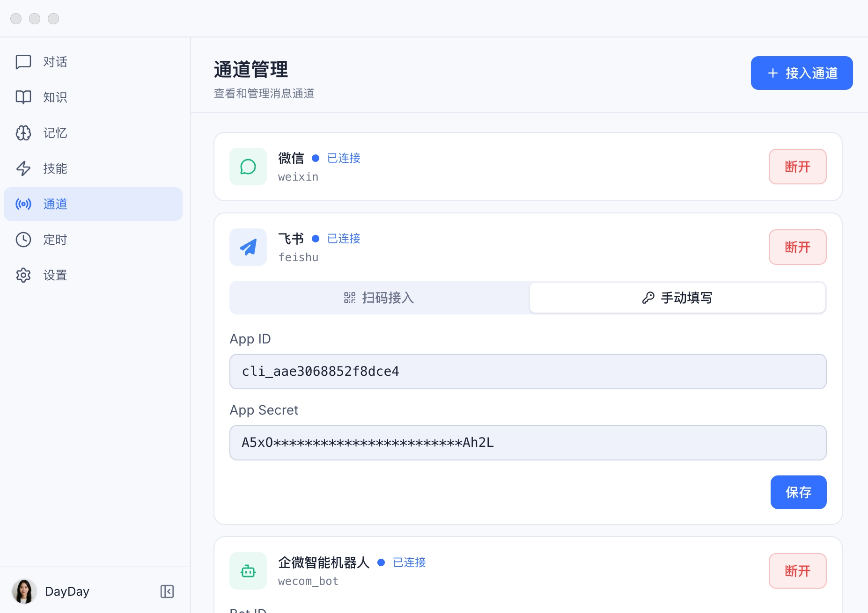Click the blue status dot next to 微信
The image size is (868, 613).
[x=316, y=158]
